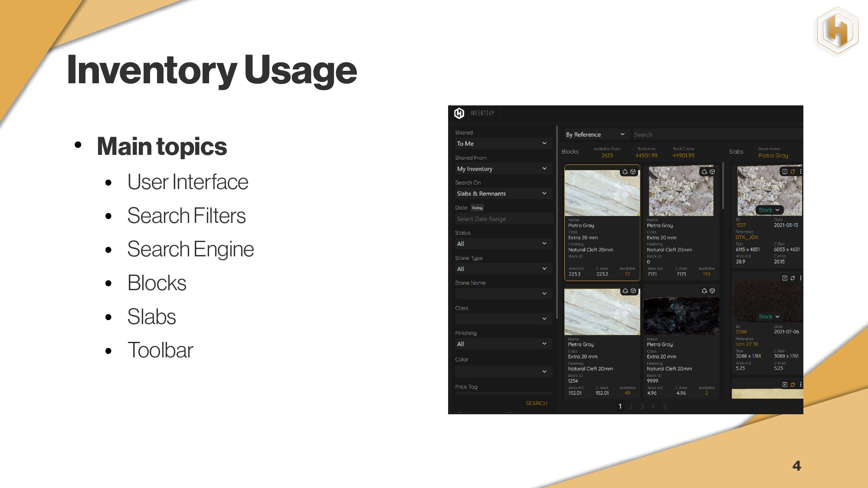This screenshot has height=488, width=868.
Task: Toggle the Today date quick filter
Action: (477, 208)
